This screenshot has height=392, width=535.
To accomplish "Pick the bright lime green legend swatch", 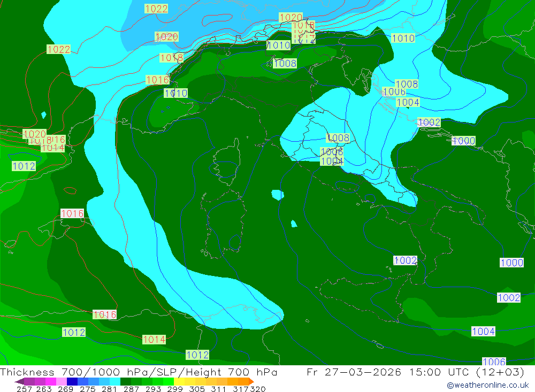I will pos(169,381).
